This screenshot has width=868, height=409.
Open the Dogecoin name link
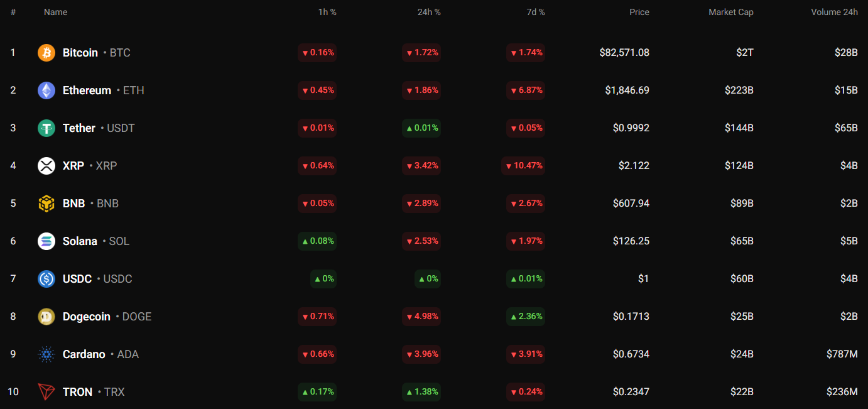coord(87,317)
